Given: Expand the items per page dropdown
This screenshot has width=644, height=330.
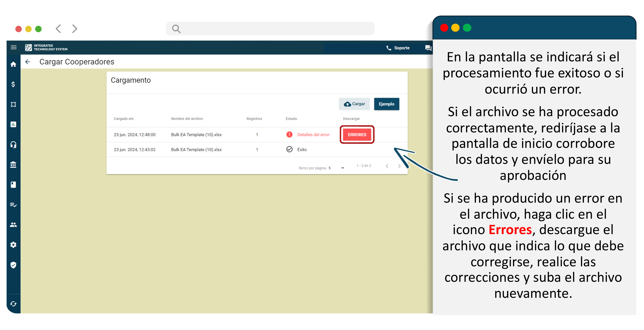Looking at the screenshot, I should pyautogui.click(x=342, y=168).
